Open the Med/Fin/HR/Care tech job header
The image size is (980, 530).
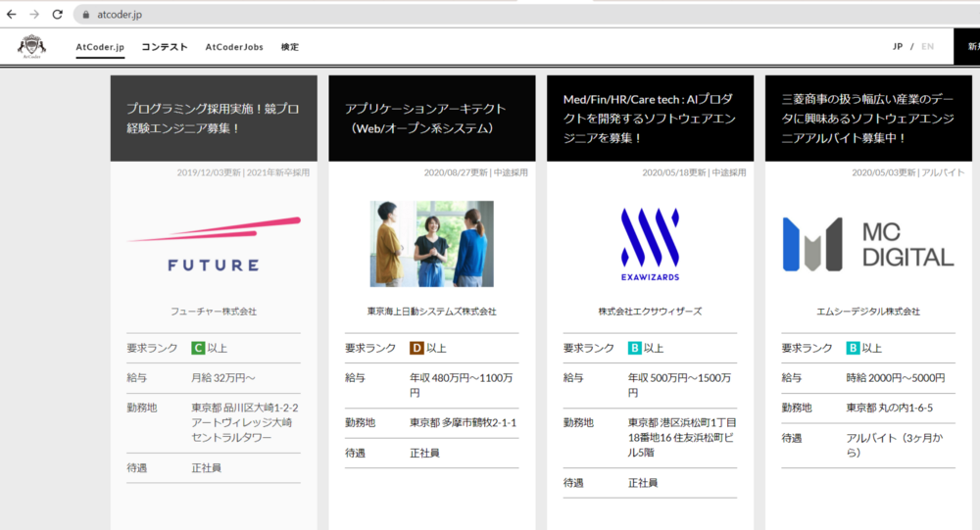point(650,119)
